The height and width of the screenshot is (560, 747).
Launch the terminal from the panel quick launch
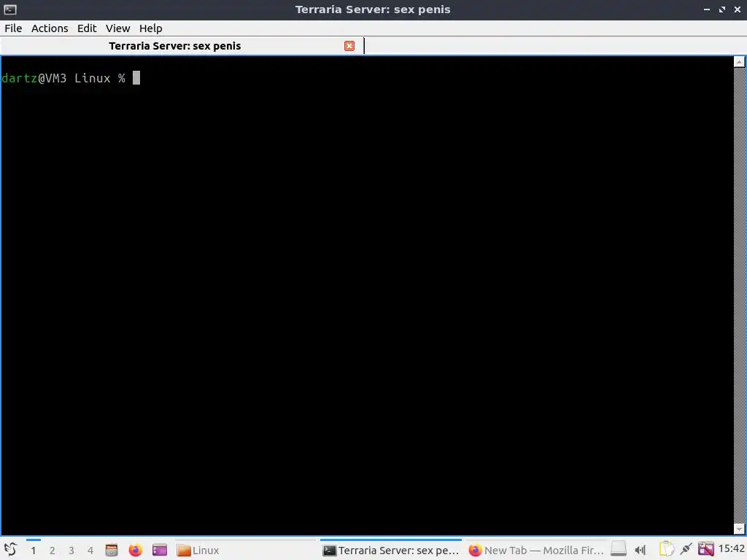160,550
